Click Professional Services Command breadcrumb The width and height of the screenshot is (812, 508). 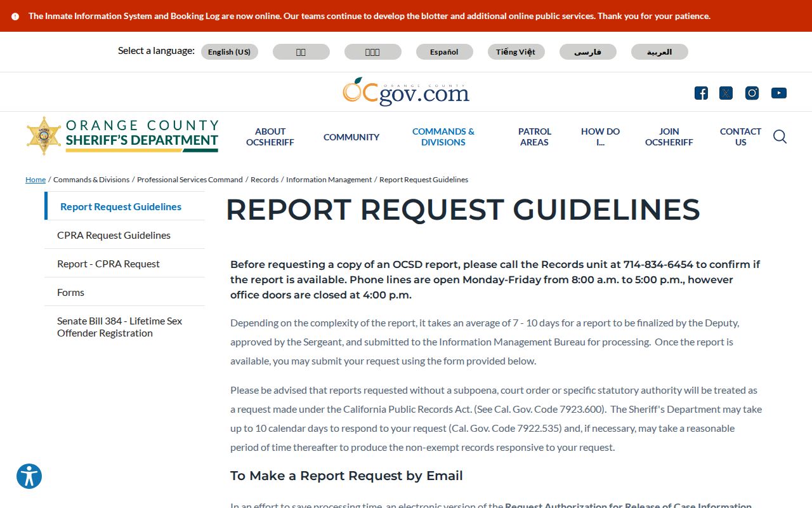(190, 180)
